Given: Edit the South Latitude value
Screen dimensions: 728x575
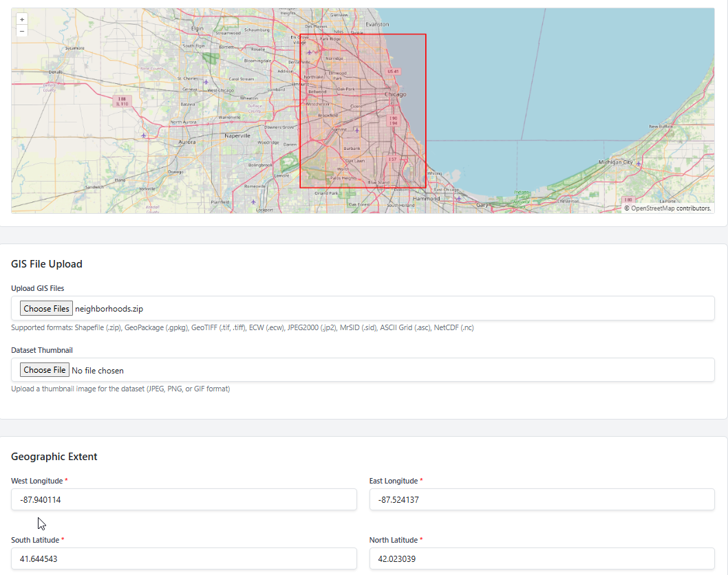Looking at the screenshot, I should pyautogui.click(x=184, y=559).
